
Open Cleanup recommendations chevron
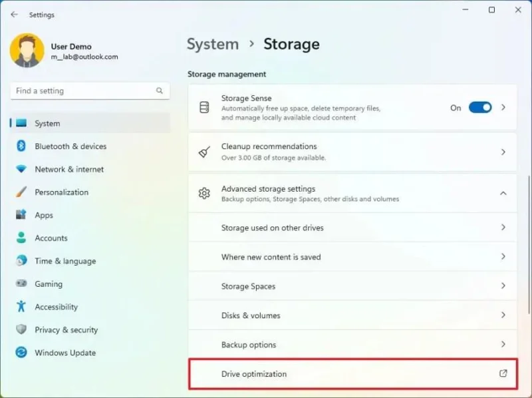(503, 152)
